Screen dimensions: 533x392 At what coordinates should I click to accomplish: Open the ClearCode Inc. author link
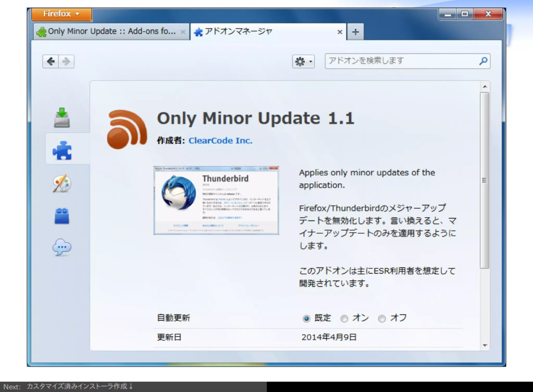(220, 141)
